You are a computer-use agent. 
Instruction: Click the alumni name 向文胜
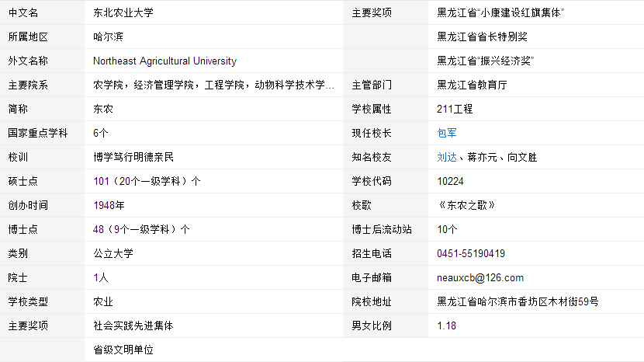(522, 157)
